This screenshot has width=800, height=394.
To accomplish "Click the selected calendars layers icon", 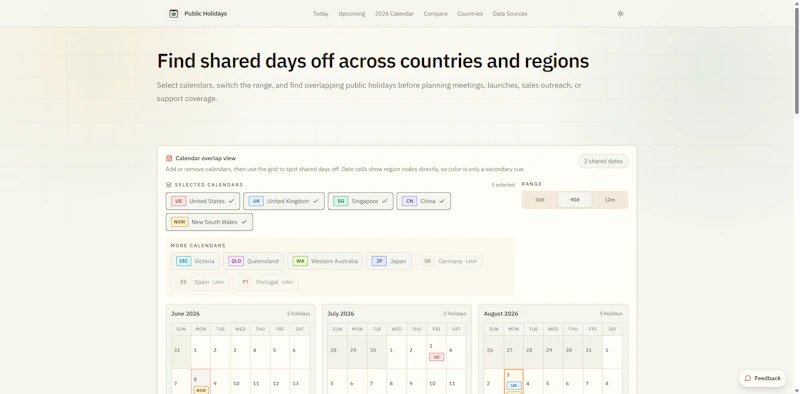I will pyautogui.click(x=169, y=185).
